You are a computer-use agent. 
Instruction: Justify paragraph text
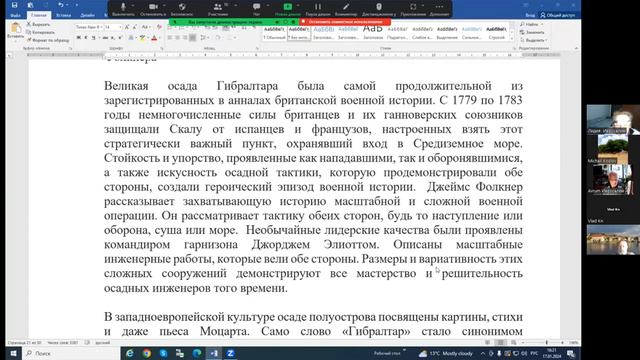193,38
